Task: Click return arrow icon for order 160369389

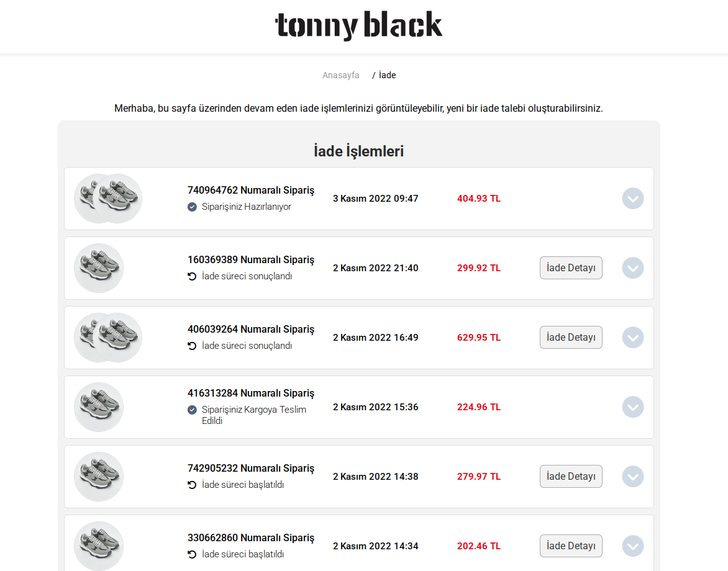Action: (x=193, y=276)
